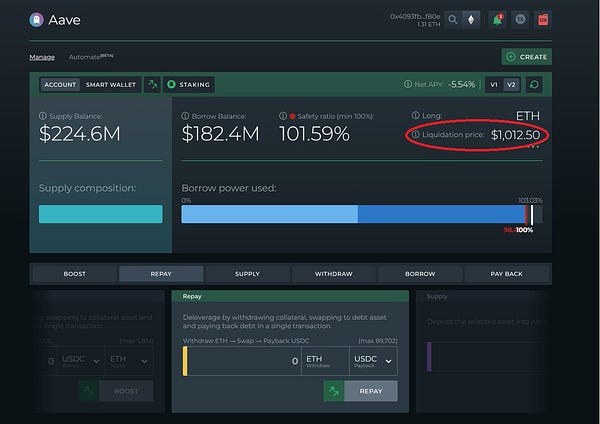Click the refresh icon next to V2
The height and width of the screenshot is (424, 600).
(x=534, y=85)
